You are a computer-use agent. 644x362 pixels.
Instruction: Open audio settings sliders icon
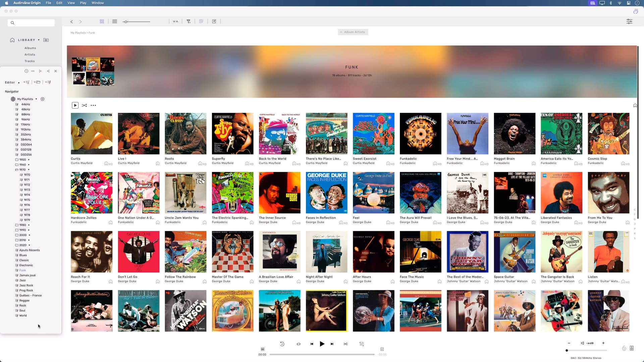[x=629, y=21]
